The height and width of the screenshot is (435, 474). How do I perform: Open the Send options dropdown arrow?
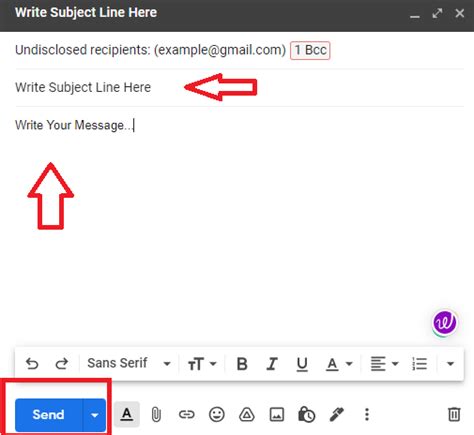point(94,415)
